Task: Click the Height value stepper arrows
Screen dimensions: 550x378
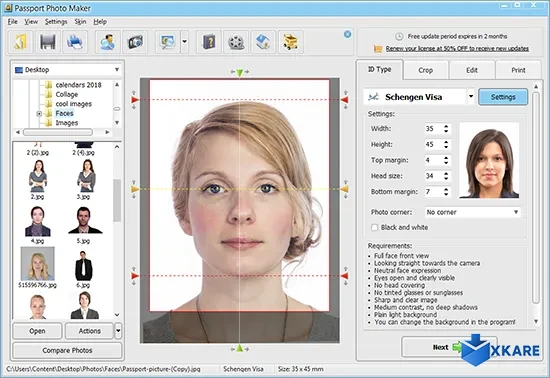Action: [x=446, y=144]
